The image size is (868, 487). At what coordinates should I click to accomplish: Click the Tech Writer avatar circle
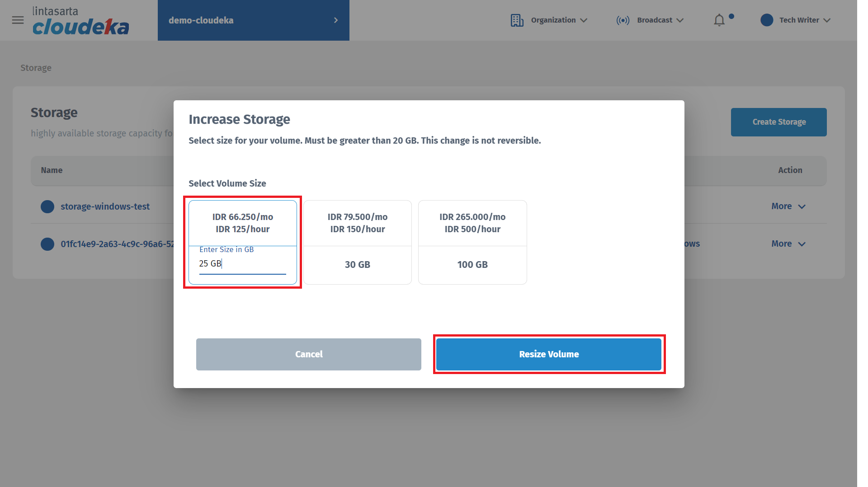[x=767, y=20]
